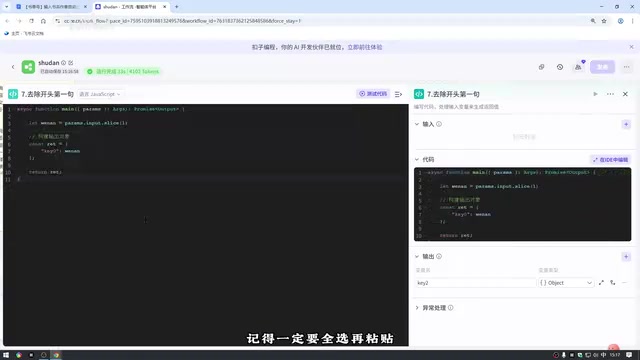This screenshot has width=640, height=360.
Task: Switch the Chinese input method indicator
Action: pyautogui.click(x=603, y=355)
